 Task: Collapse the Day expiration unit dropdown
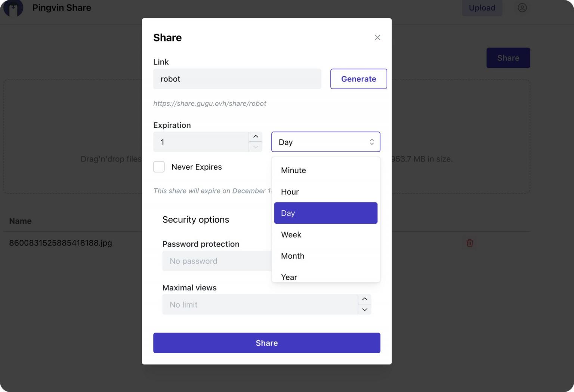[325, 142]
